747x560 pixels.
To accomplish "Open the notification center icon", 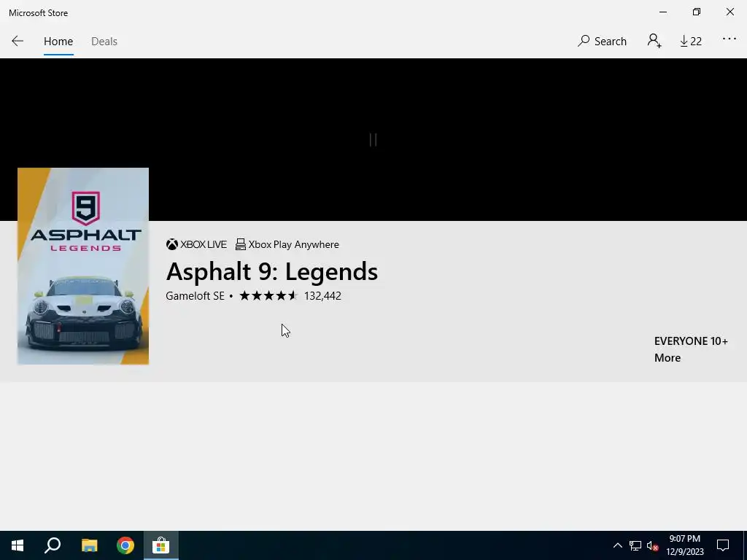I will (723, 545).
